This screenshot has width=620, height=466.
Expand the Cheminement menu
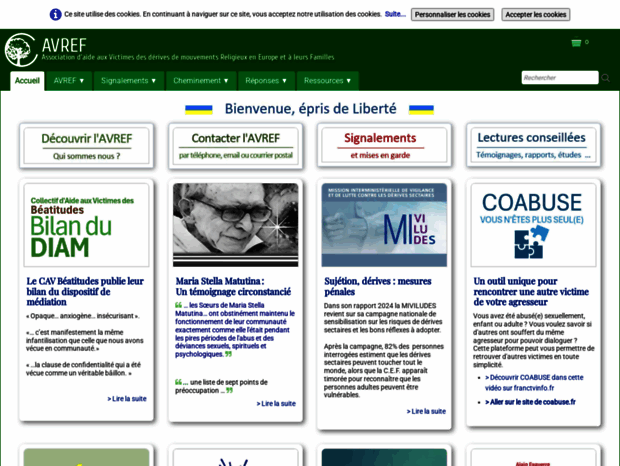[x=201, y=81]
